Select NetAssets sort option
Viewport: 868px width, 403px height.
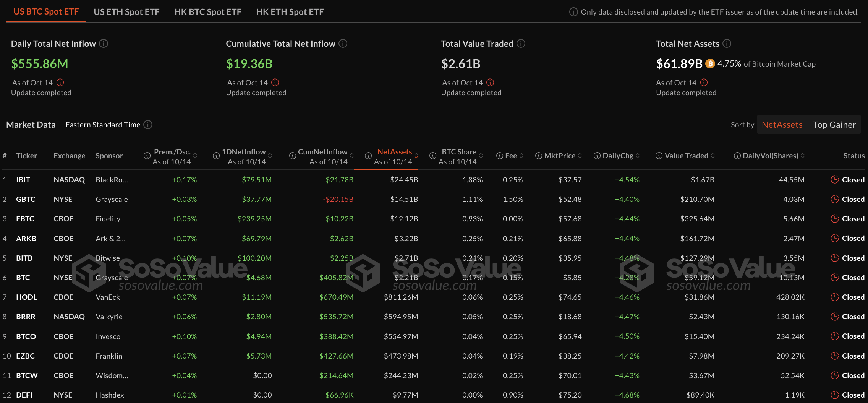click(x=782, y=125)
